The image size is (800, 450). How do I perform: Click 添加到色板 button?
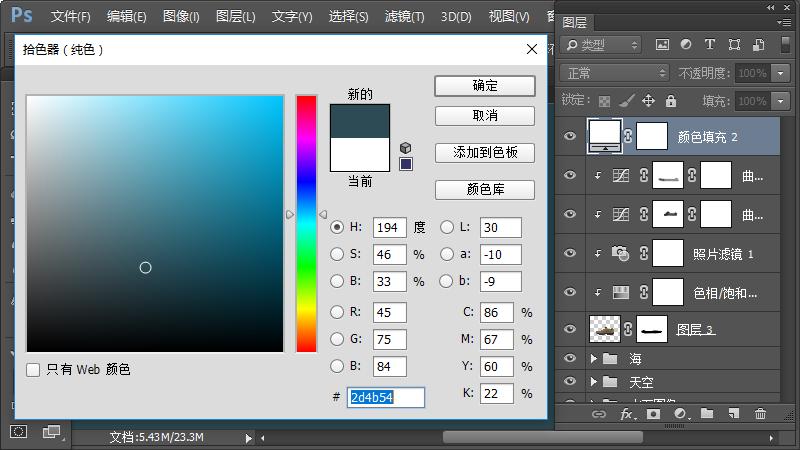[x=485, y=153]
